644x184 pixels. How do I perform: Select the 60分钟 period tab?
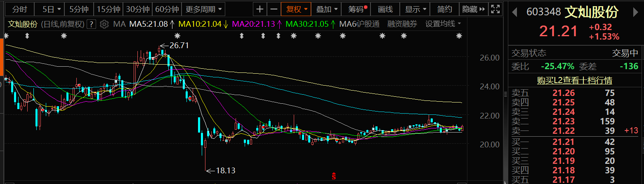click(167, 9)
